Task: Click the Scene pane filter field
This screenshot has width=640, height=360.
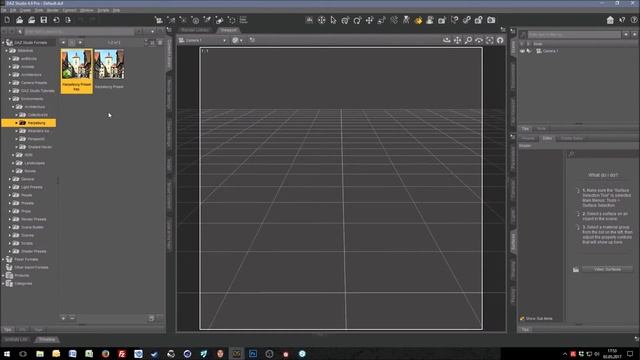Action: 574,35
